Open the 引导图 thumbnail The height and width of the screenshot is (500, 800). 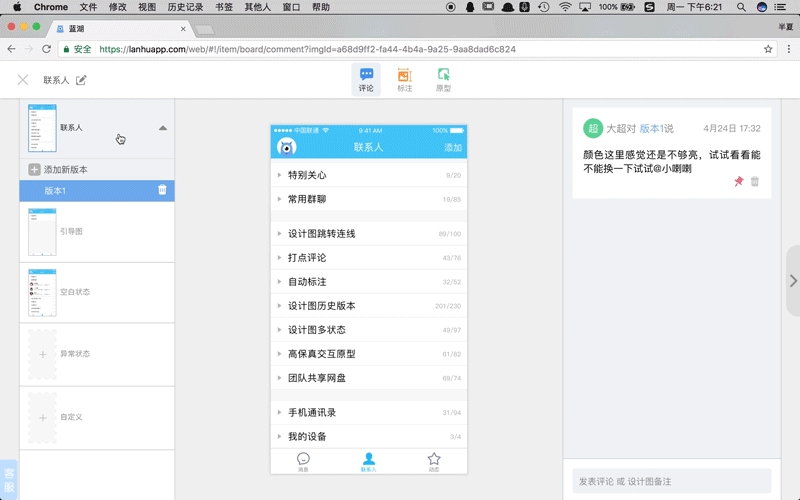(x=42, y=232)
